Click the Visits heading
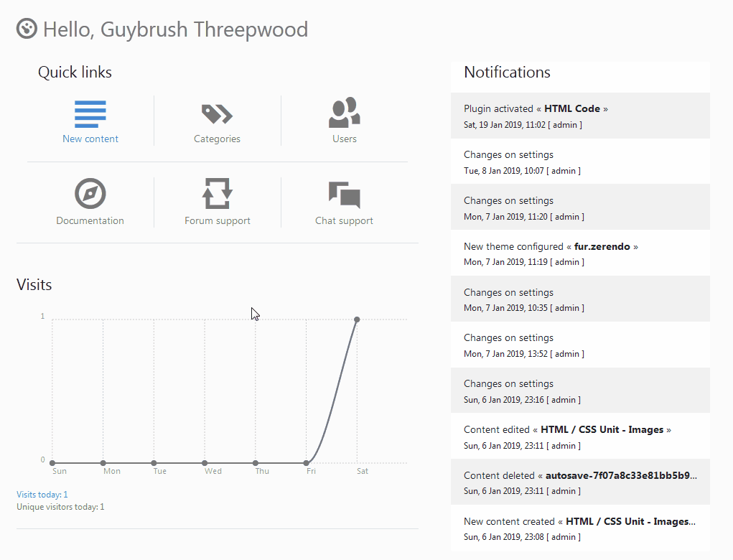 (x=34, y=285)
